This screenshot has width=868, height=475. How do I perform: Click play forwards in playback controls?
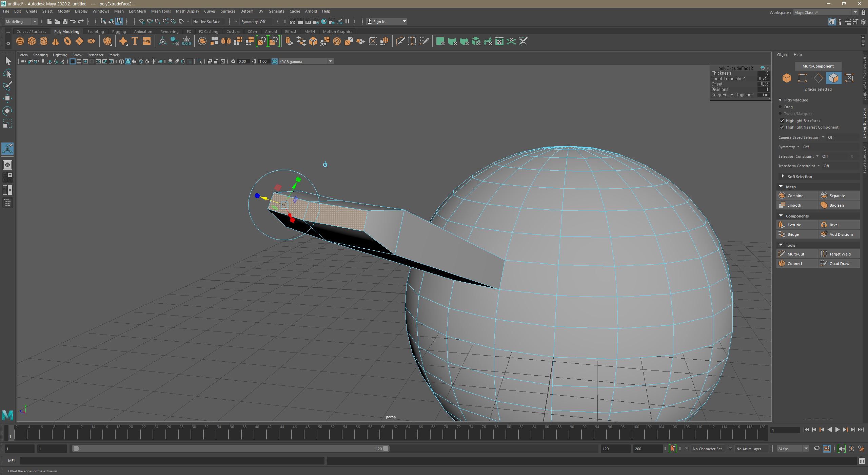(837, 430)
